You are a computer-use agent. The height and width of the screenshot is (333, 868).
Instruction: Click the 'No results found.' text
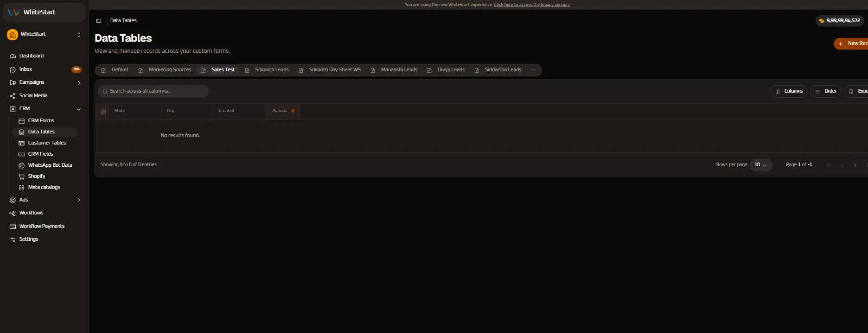(x=180, y=135)
